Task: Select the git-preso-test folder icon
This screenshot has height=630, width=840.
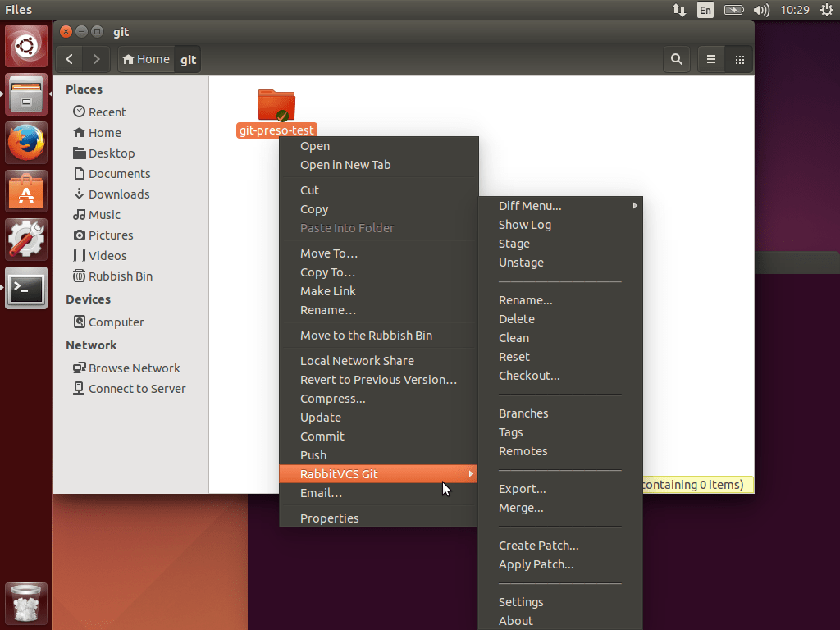Action: click(x=276, y=105)
